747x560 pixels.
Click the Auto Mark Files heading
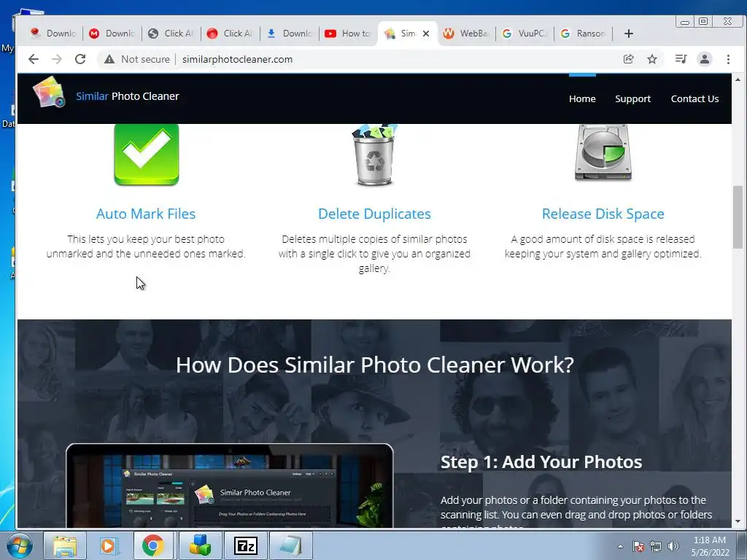146,214
